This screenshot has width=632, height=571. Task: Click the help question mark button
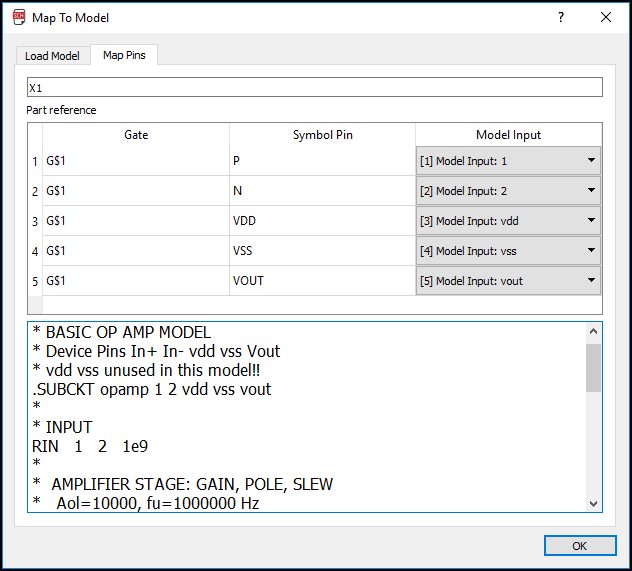[x=560, y=17]
